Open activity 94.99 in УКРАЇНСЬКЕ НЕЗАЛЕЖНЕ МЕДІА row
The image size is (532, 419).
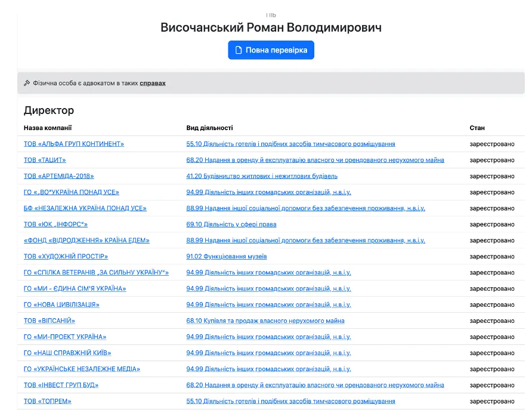click(268, 369)
